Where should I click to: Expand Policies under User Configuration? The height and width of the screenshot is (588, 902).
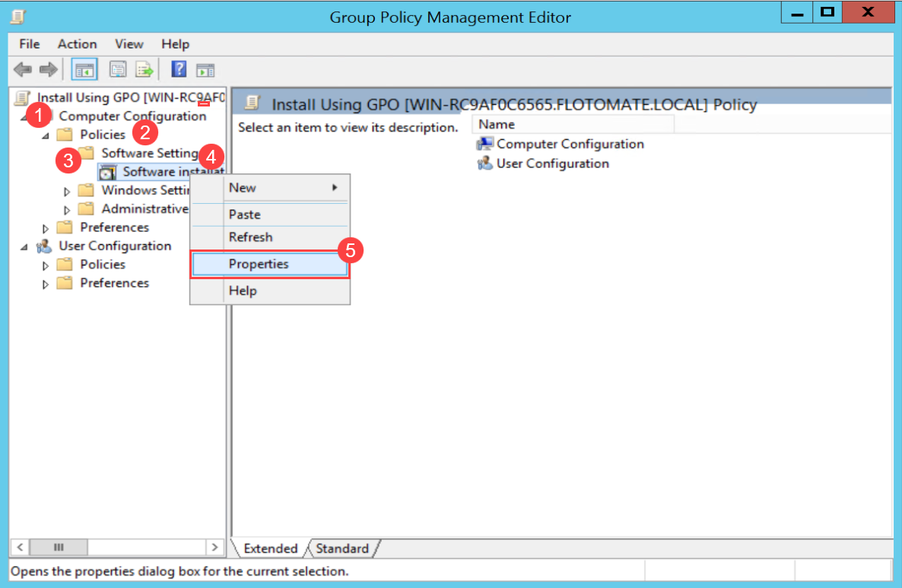[x=46, y=265]
